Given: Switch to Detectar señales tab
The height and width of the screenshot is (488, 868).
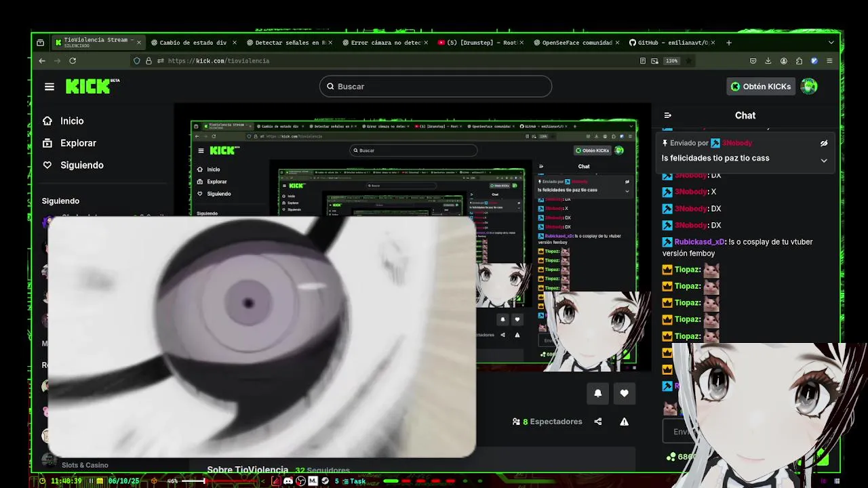Looking at the screenshot, I should click(x=288, y=43).
